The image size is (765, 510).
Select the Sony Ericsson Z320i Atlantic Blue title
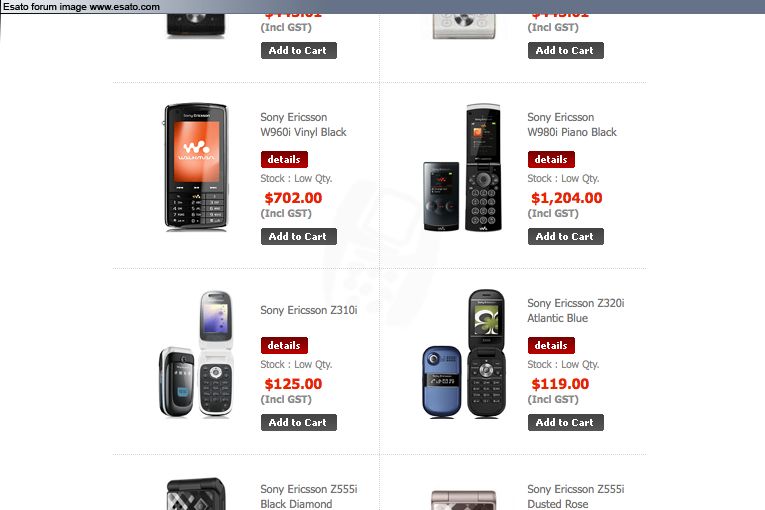click(x=576, y=311)
